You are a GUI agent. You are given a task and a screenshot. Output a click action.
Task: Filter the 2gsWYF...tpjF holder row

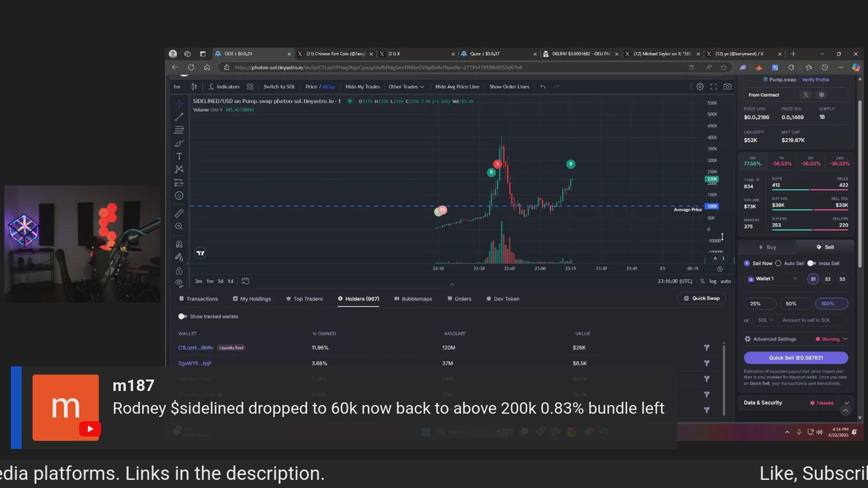(707, 363)
